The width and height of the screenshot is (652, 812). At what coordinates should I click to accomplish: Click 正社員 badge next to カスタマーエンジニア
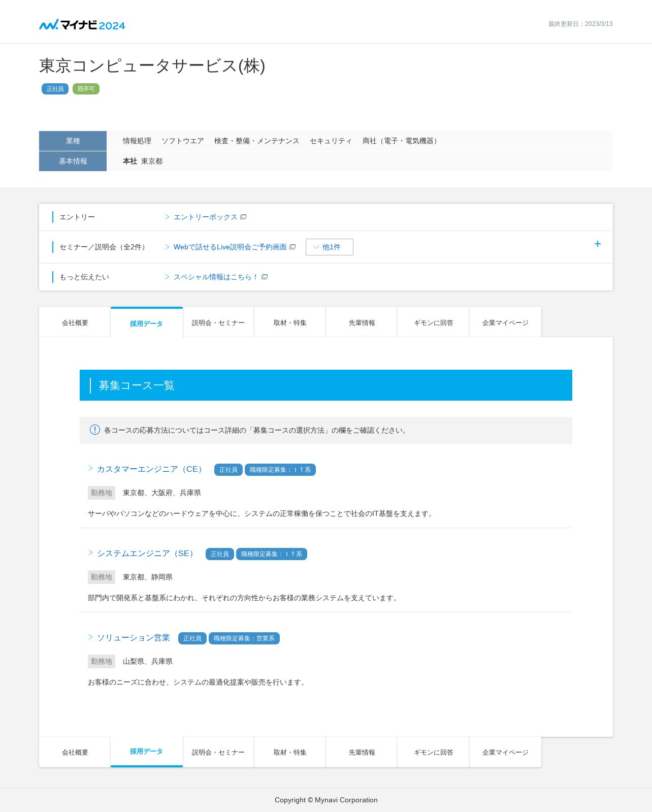point(228,470)
